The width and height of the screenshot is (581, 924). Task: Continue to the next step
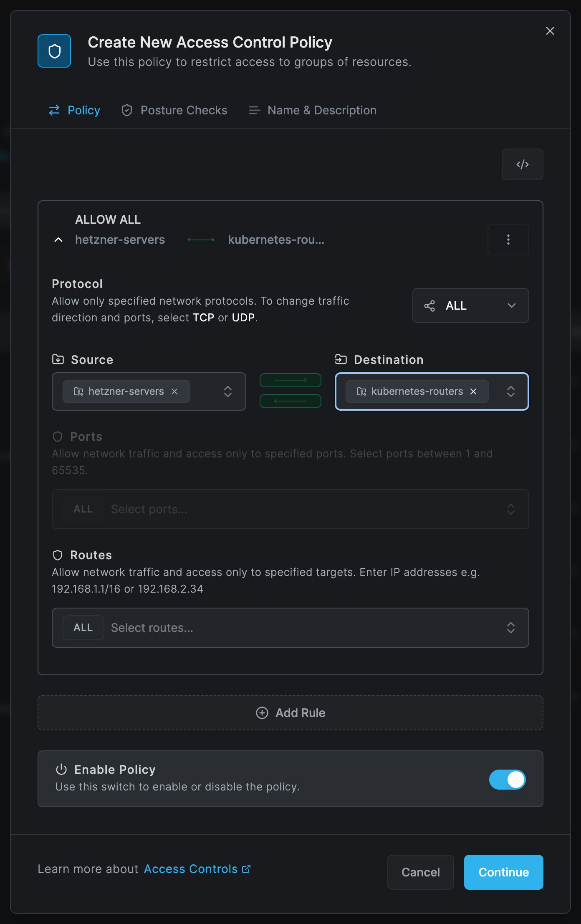[x=504, y=872]
